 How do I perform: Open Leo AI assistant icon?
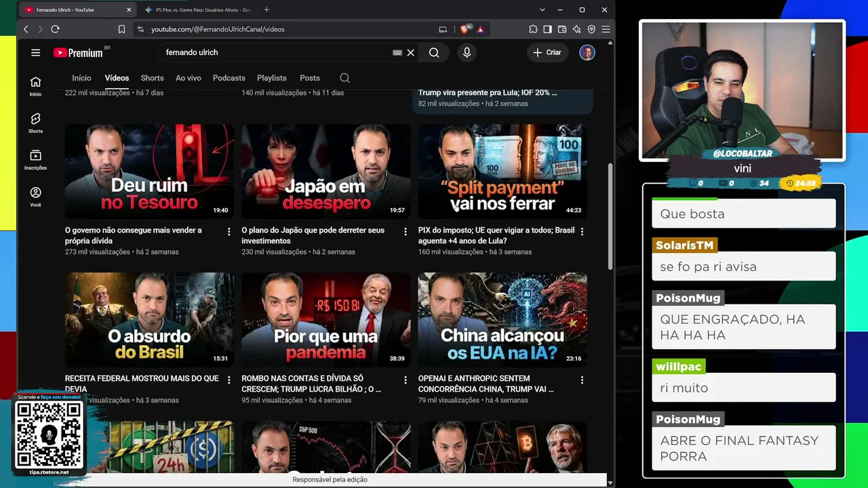pyautogui.click(x=576, y=29)
